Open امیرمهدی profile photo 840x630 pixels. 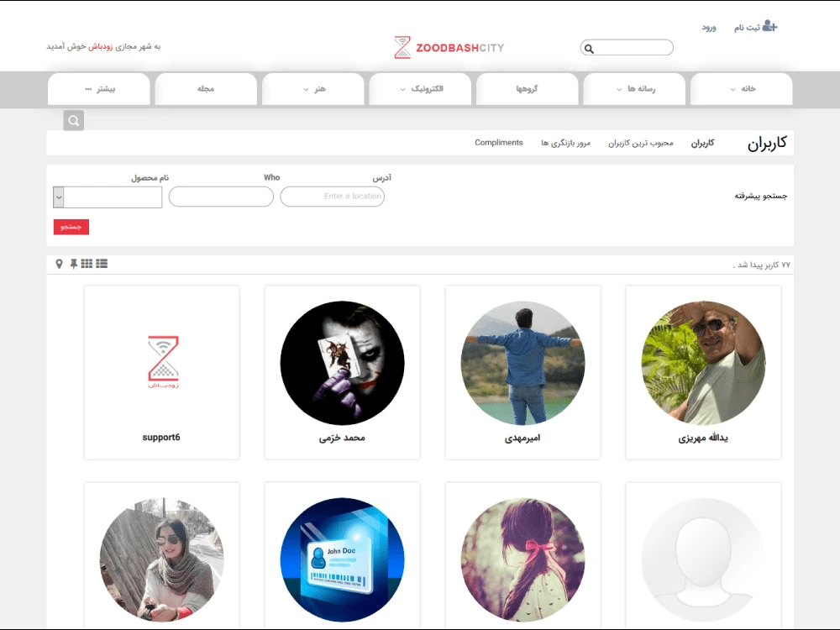522,363
